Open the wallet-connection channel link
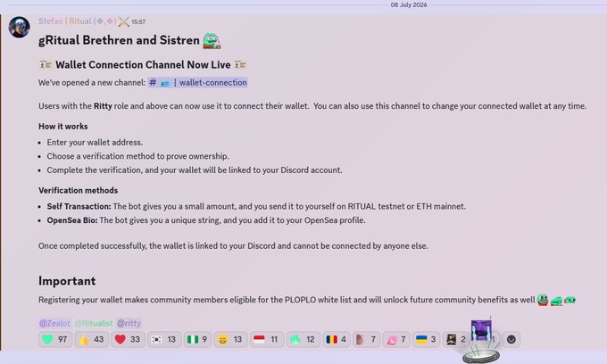The height and width of the screenshot is (364, 607). (x=197, y=82)
